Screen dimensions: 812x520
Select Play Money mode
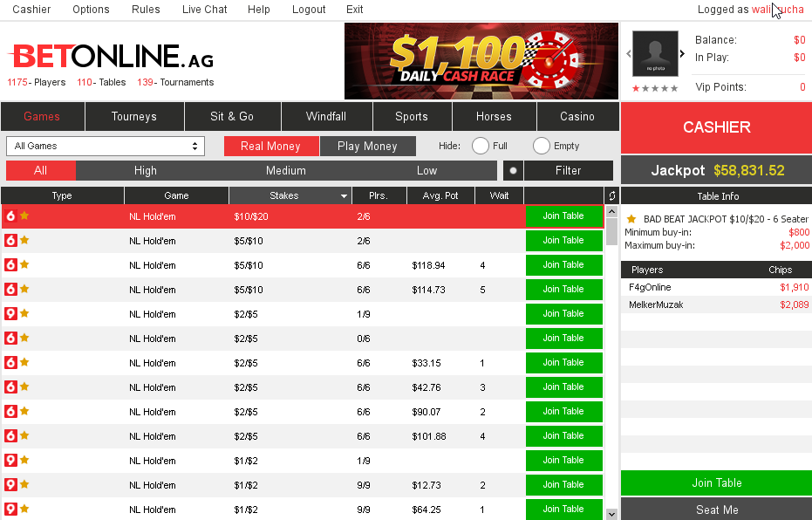pos(367,146)
